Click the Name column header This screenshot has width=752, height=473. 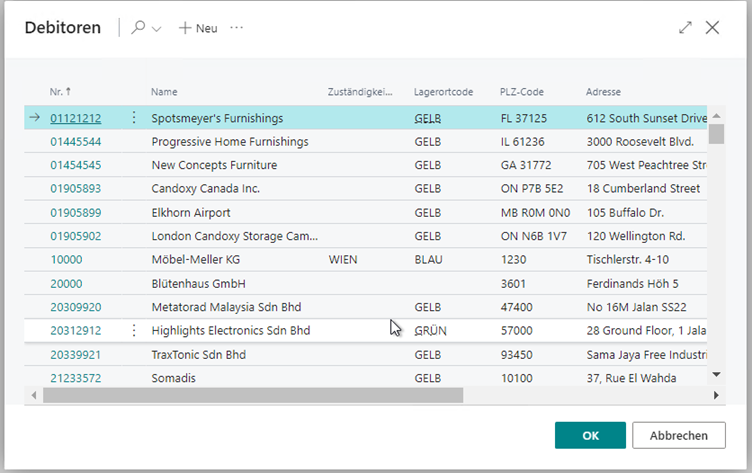click(164, 92)
